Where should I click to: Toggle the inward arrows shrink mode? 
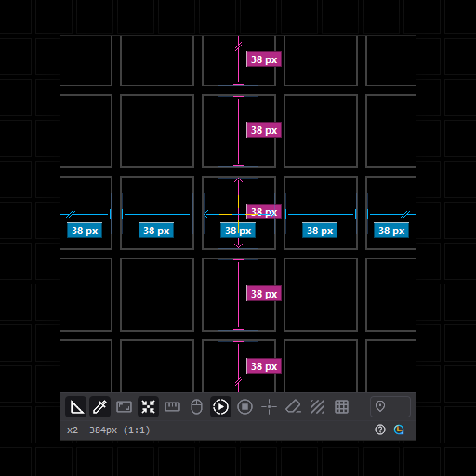(148, 406)
